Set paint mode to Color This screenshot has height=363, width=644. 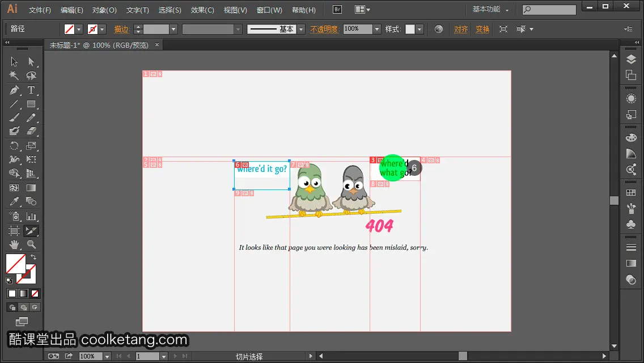tap(12, 294)
